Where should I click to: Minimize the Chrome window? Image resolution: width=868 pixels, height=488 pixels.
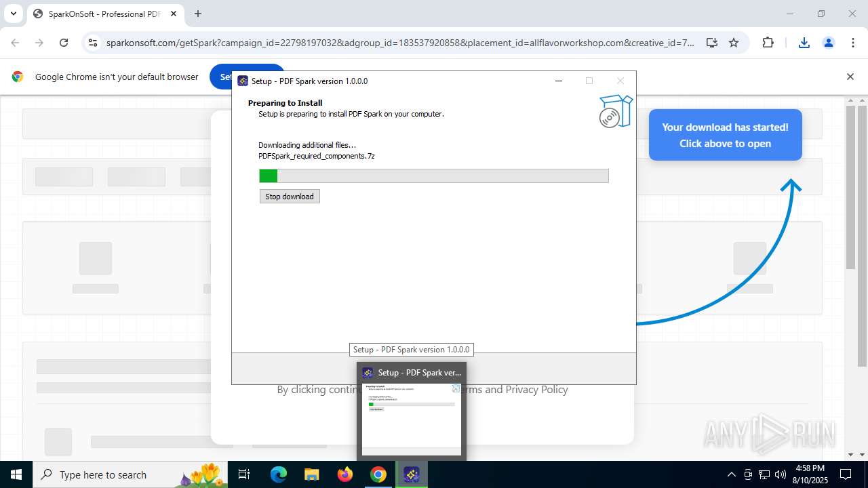pos(790,14)
